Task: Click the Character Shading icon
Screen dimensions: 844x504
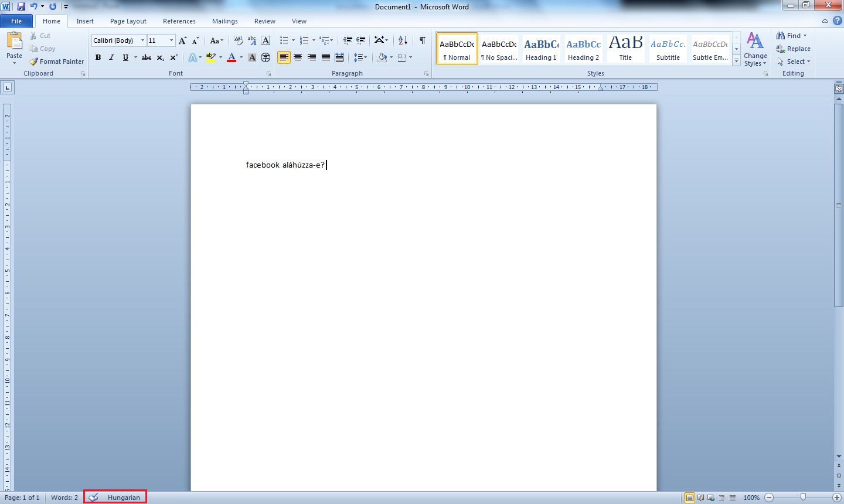Action: 252,57
